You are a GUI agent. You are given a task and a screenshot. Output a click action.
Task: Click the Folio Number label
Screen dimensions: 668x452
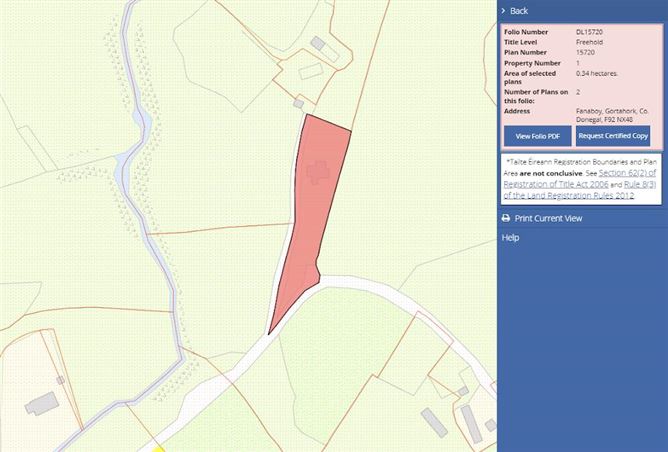tap(526, 32)
